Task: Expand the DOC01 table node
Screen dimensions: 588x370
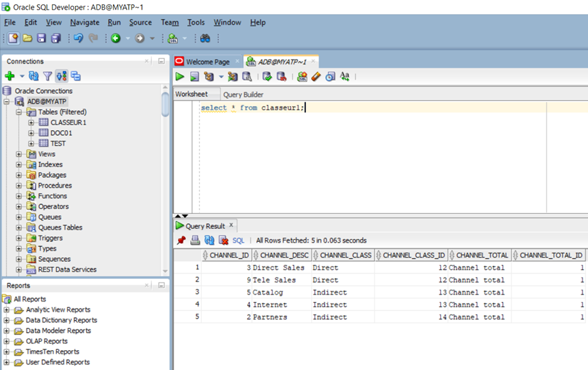Action: (31, 133)
